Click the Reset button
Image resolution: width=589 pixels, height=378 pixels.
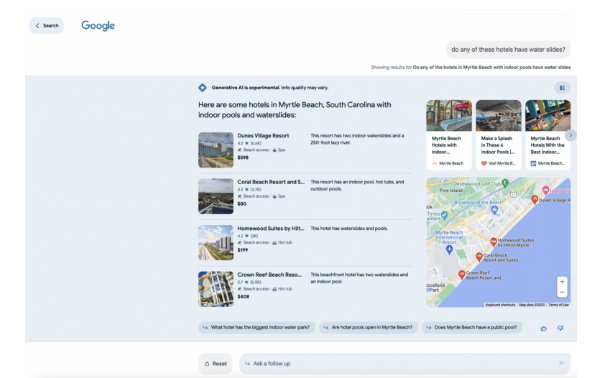pos(216,364)
